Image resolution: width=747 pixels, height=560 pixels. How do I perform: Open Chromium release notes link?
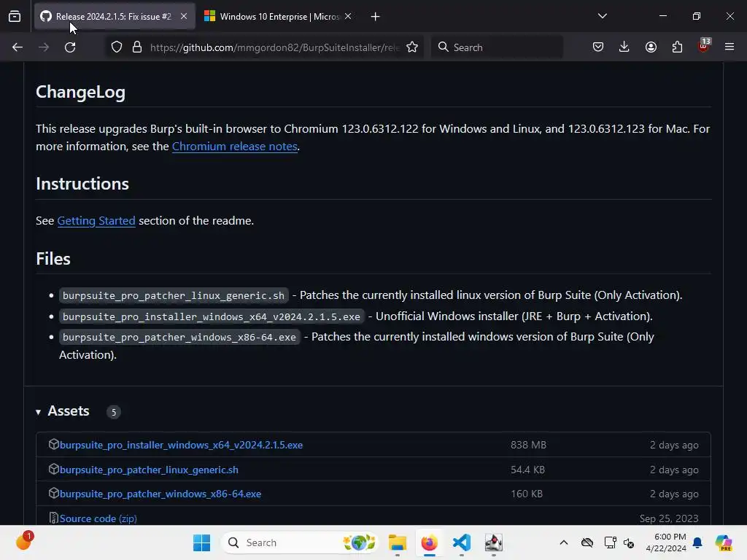[x=235, y=146]
